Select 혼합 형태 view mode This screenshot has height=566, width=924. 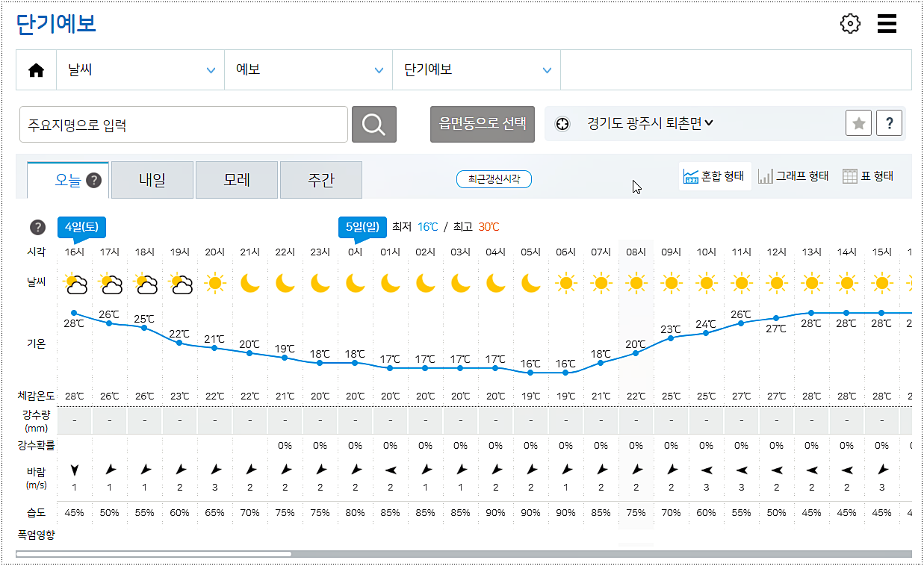[x=714, y=176]
